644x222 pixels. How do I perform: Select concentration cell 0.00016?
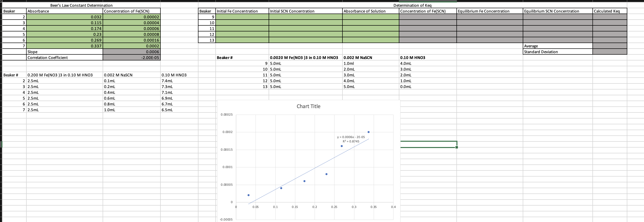(131, 40)
